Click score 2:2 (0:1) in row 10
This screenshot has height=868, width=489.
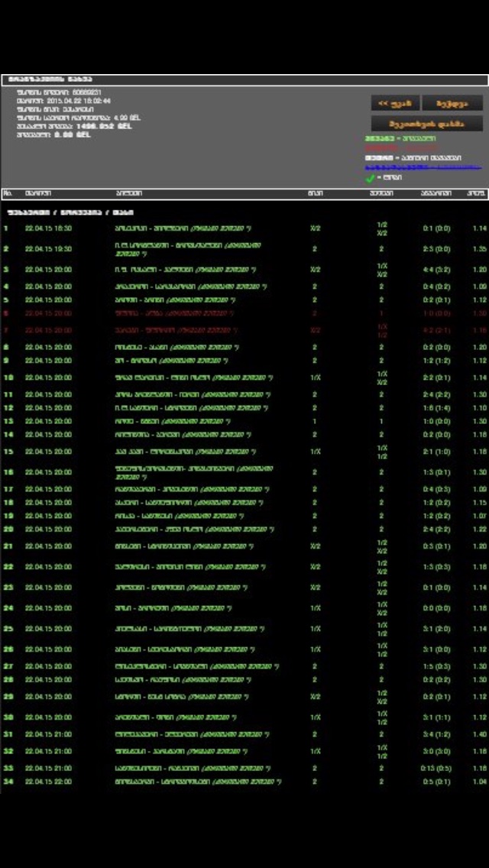coord(436,378)
